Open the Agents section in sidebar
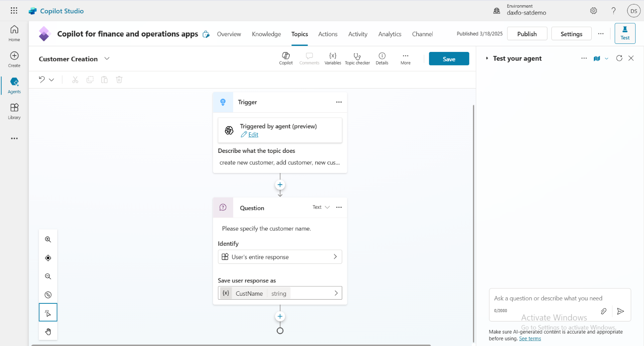Viewport: 644px width, 346px height. [14, 85]
